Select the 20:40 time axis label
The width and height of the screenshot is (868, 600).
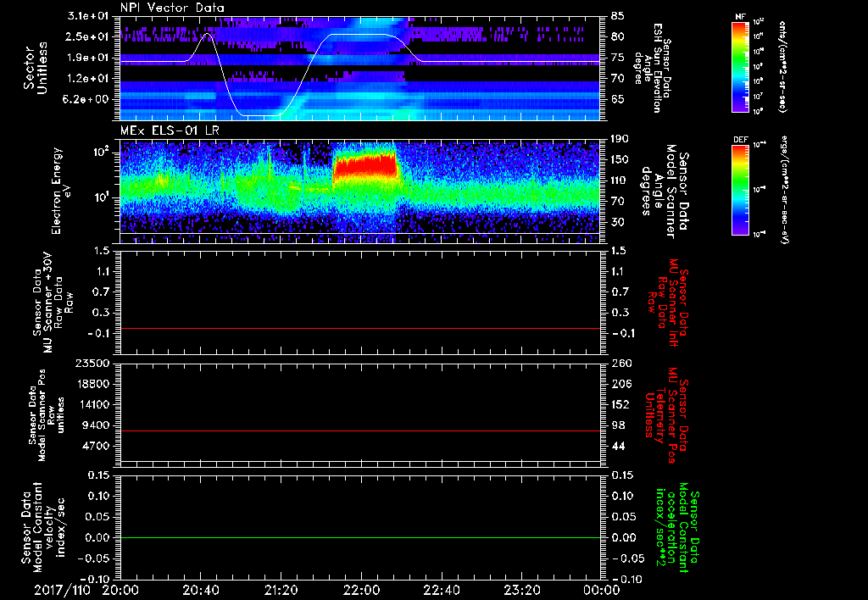coord(201,590)
